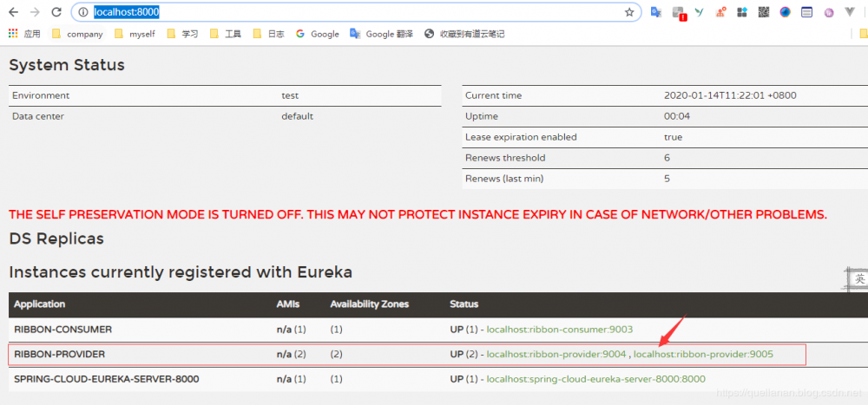Open the ribbon-consumer:9003 instance link
Screen dimensions: 868x405
560,330
